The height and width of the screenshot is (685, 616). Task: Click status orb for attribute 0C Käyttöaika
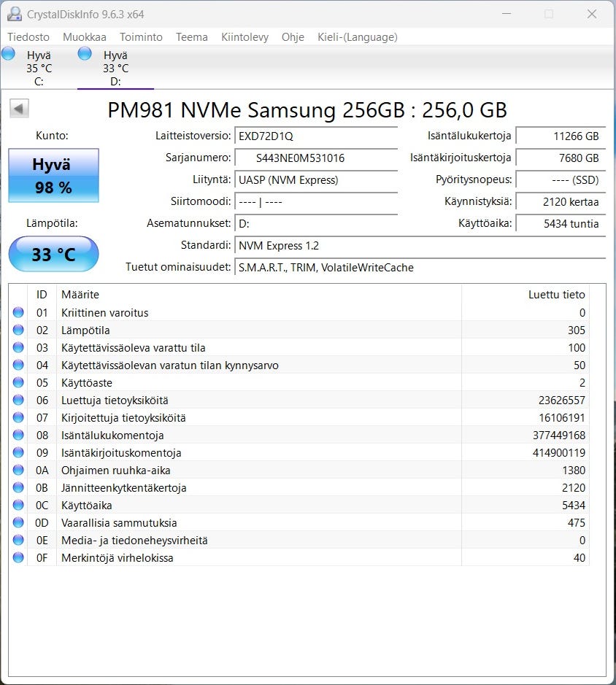[18, 505]
